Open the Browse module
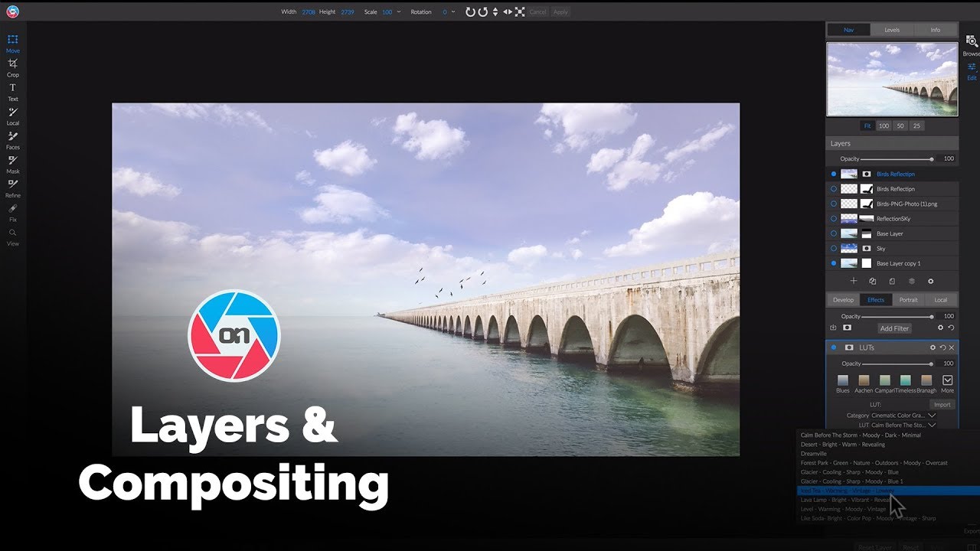The height and width of the screenshot is (551, 980). (x=971, y=46)
